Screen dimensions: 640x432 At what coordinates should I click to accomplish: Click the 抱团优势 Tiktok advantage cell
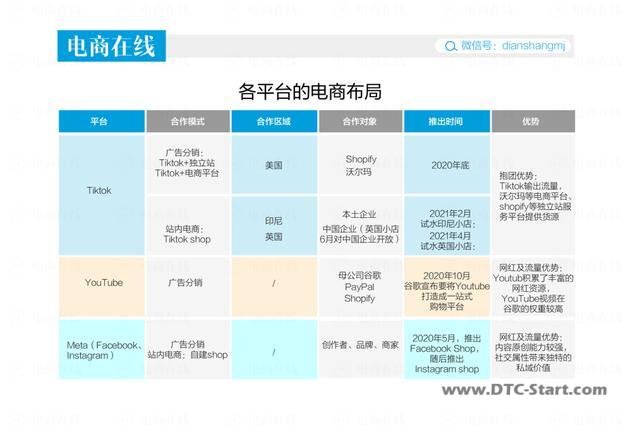click(x=533, y=195)
